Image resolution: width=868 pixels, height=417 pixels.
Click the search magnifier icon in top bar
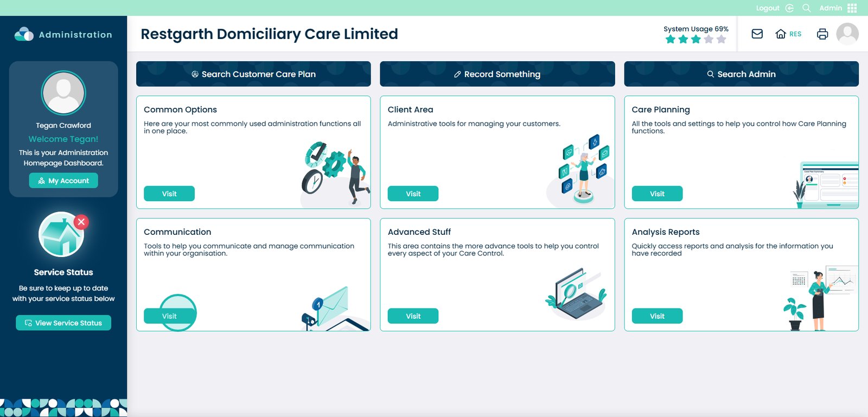[x=807, y=8]
